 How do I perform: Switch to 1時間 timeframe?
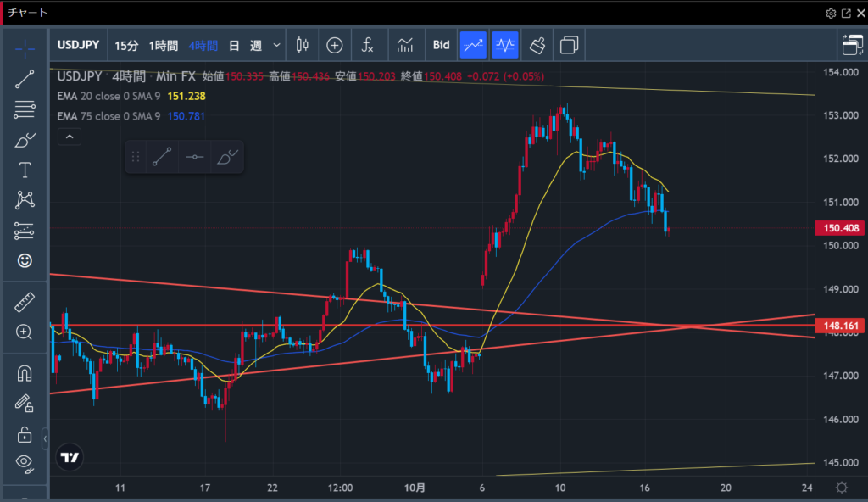pos(163,45)
